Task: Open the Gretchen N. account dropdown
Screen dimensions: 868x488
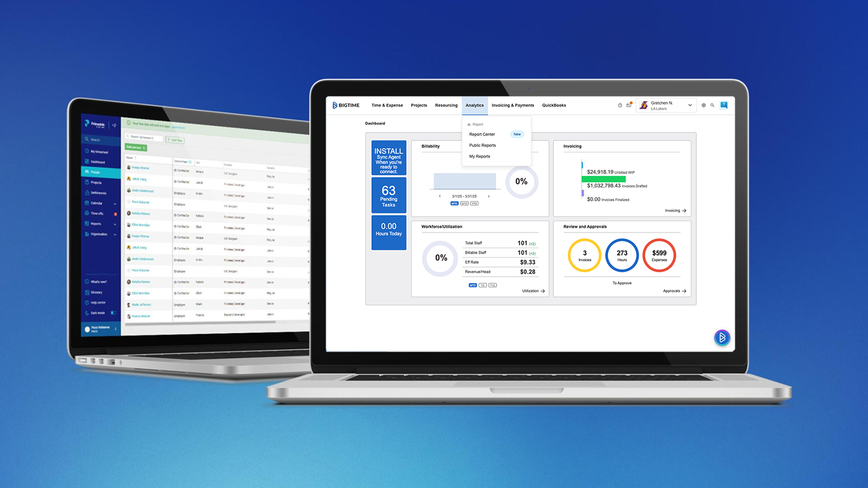Action: (666, 105)
